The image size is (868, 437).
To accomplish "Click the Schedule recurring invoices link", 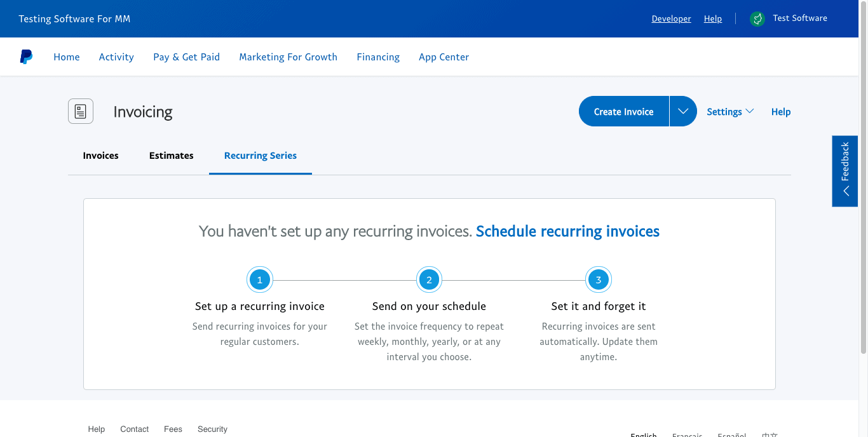I will [567, 231].
